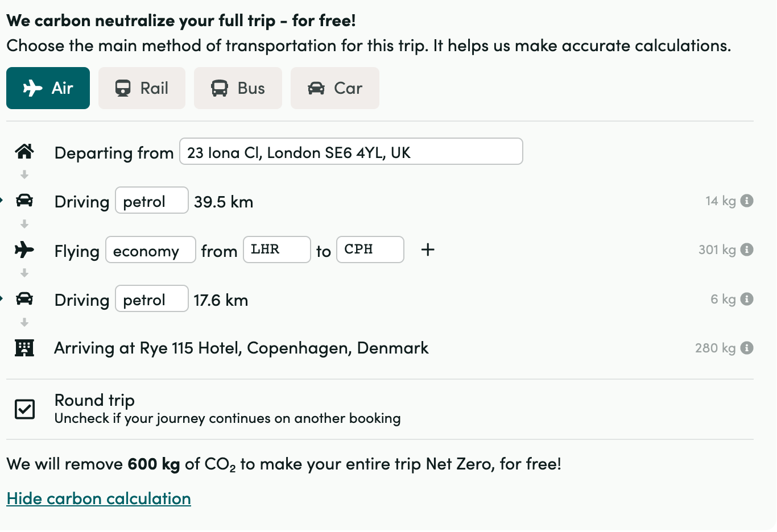Open first Driving fuel type petrol dropdown
777x532 pixels.
point(151,201)
